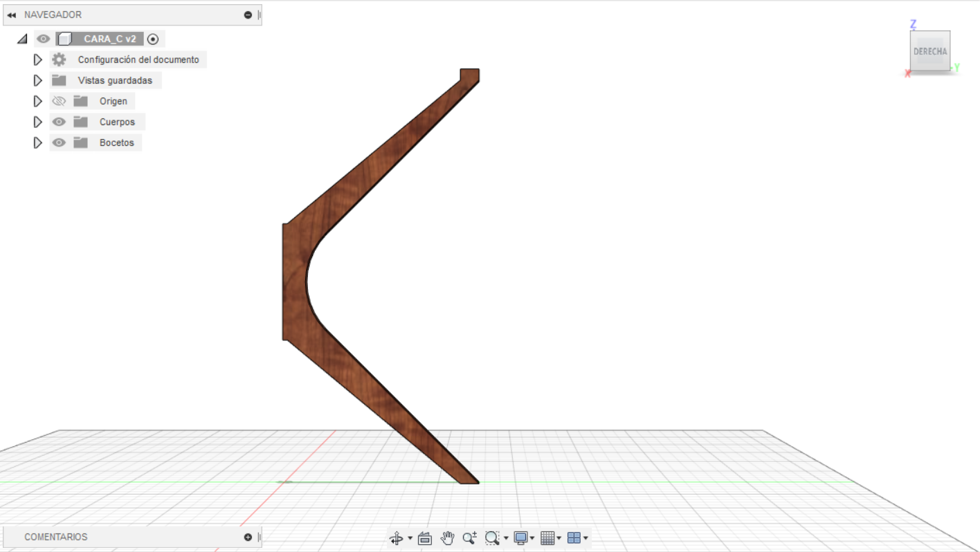Screen dimensions: 980x552
Task: Toggle visibility of CARA_C v2 component
Action: [44, 39]
